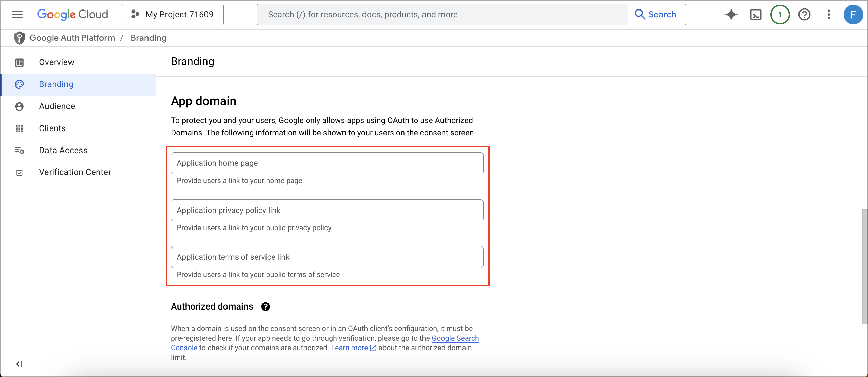
Task: Click the blue Search button
Action: click(657, 15)
